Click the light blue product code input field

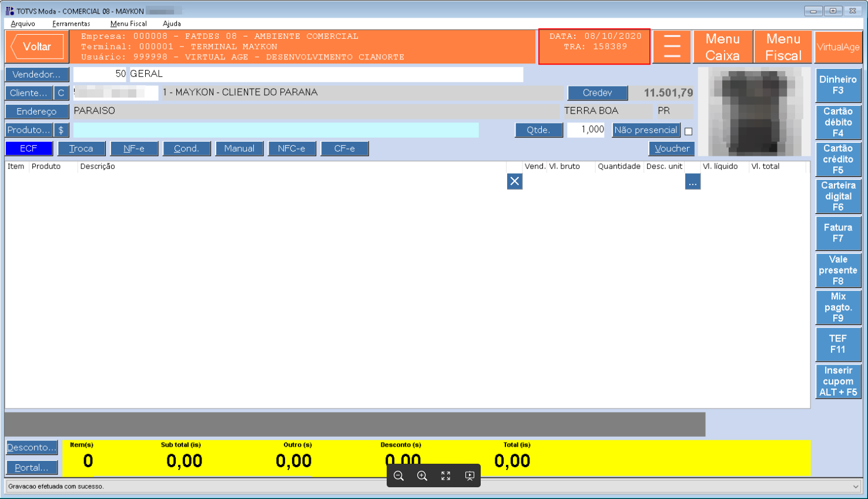point(276,130)
